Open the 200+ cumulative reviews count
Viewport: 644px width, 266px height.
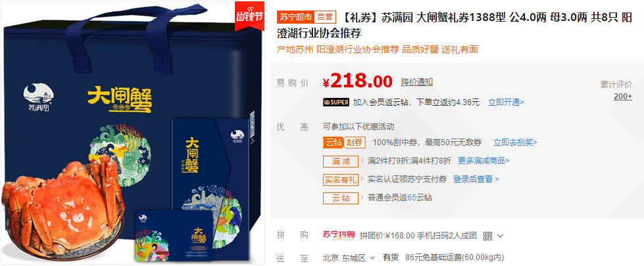click(623, 97)
